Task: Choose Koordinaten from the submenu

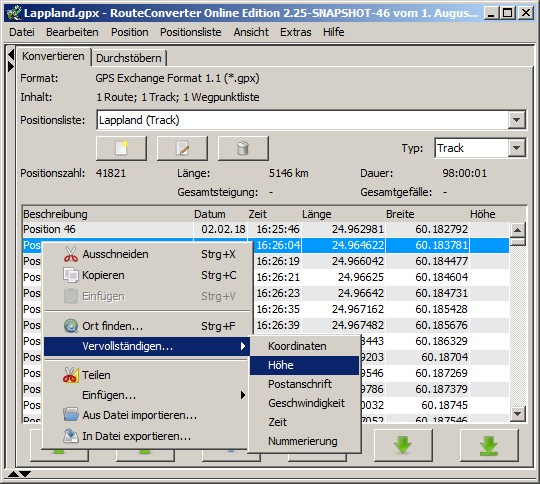Action: 304,346
